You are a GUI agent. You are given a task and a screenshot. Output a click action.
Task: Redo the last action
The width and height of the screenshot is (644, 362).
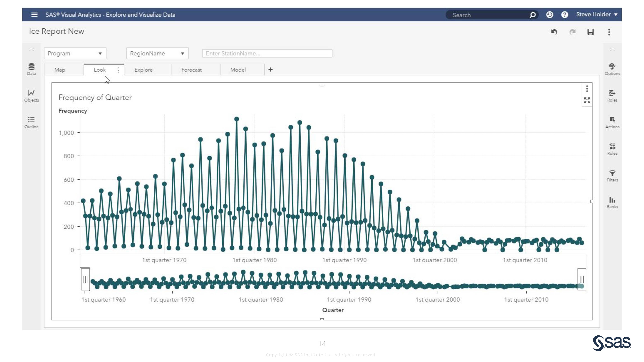[572, 32]
